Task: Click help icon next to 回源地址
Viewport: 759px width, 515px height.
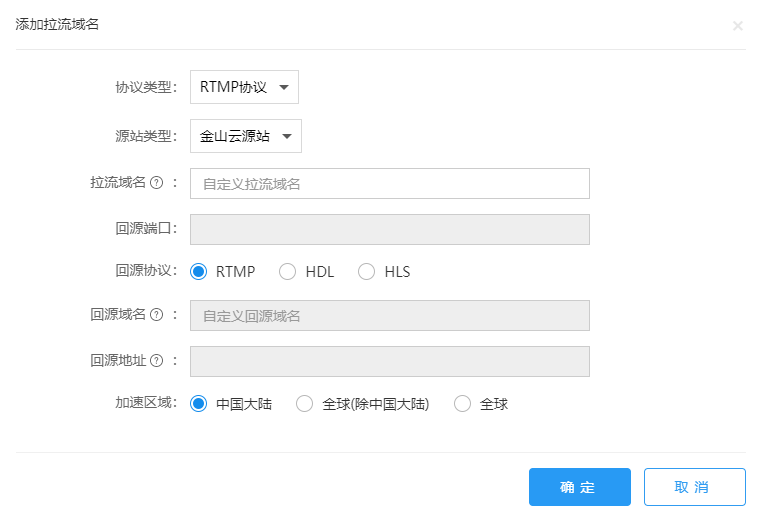Action: pos(156,361)
